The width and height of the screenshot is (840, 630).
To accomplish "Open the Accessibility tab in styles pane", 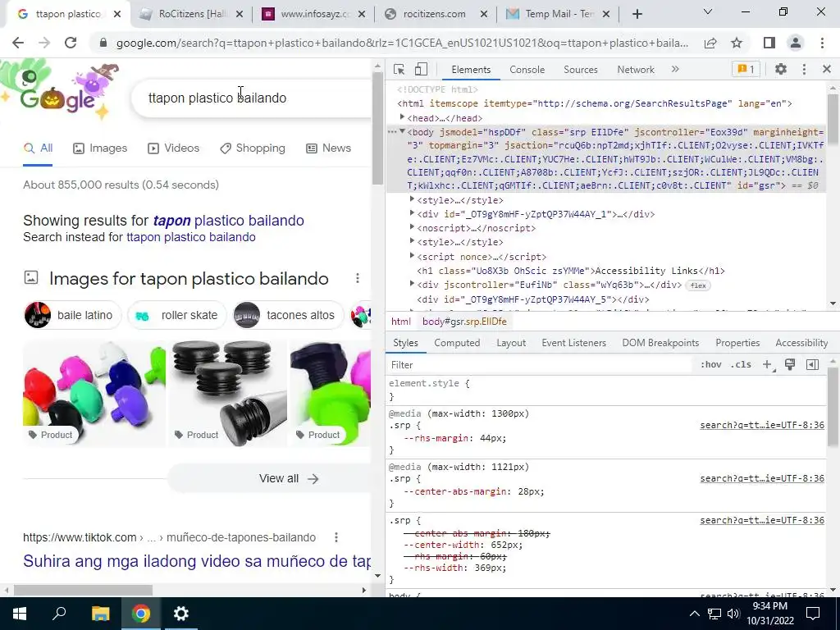I will [x=801, y=343].
